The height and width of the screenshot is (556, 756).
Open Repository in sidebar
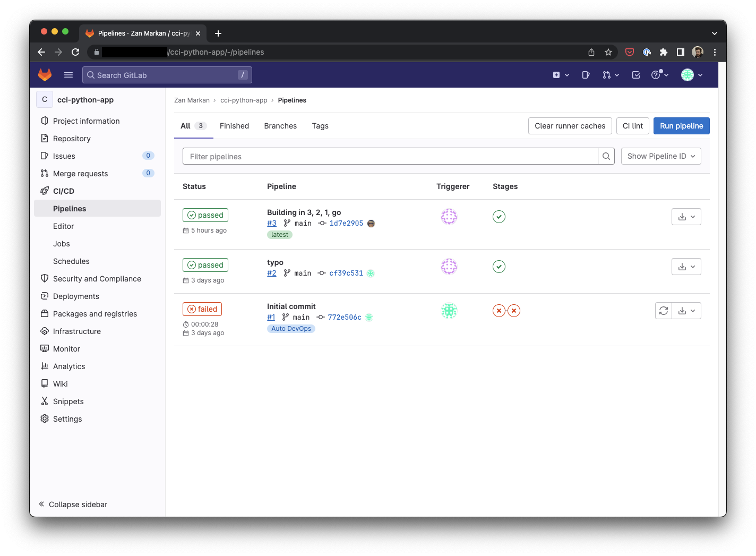[x=97, y=139]
